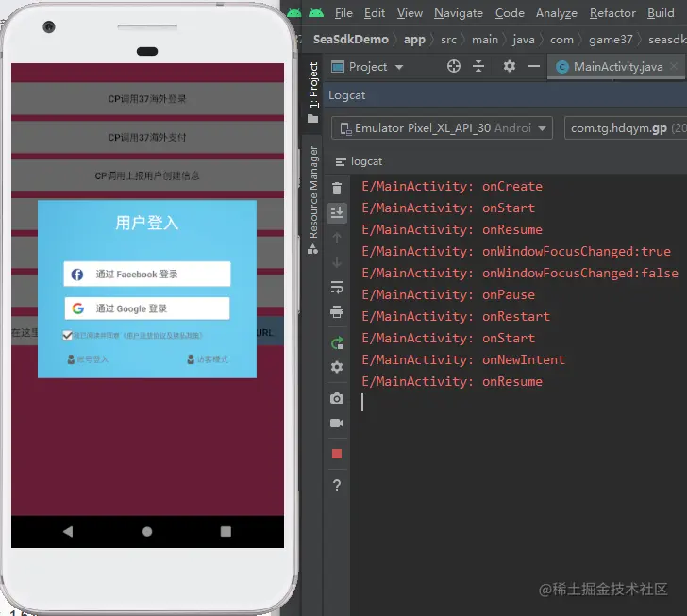Image resolution: width=687 pixels, height=616 pixels.
Task: Restart logcat with the green arrow icon
Action: [x=337, y=343]
